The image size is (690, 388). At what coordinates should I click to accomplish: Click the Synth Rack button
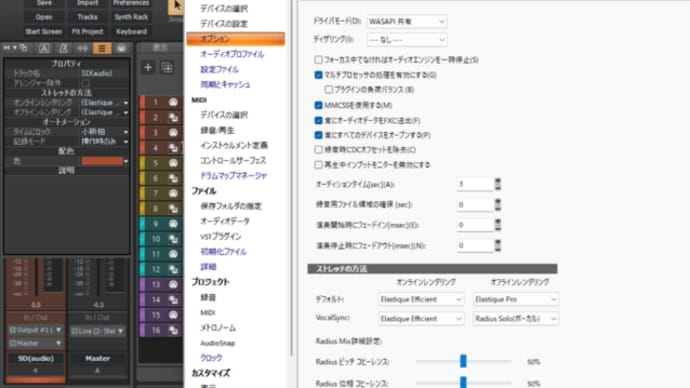click(x=131, y=17)
